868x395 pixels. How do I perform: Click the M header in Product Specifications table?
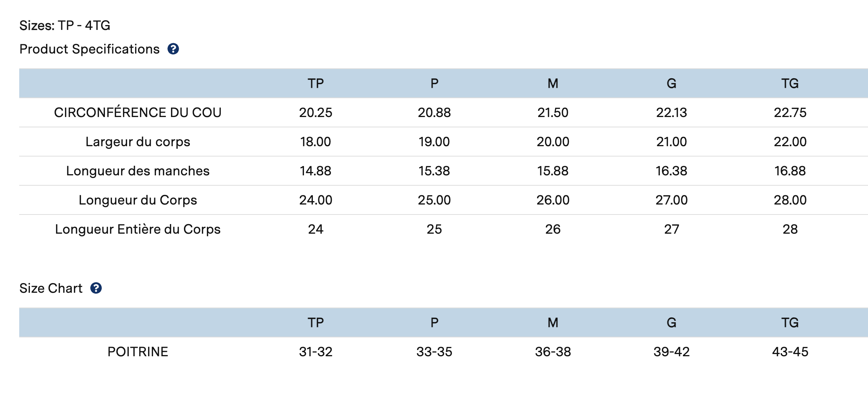(x=553, y=83)
